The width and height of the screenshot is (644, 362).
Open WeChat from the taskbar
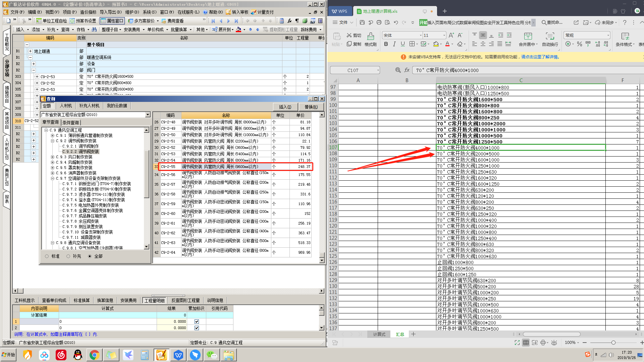pos(212,355)
